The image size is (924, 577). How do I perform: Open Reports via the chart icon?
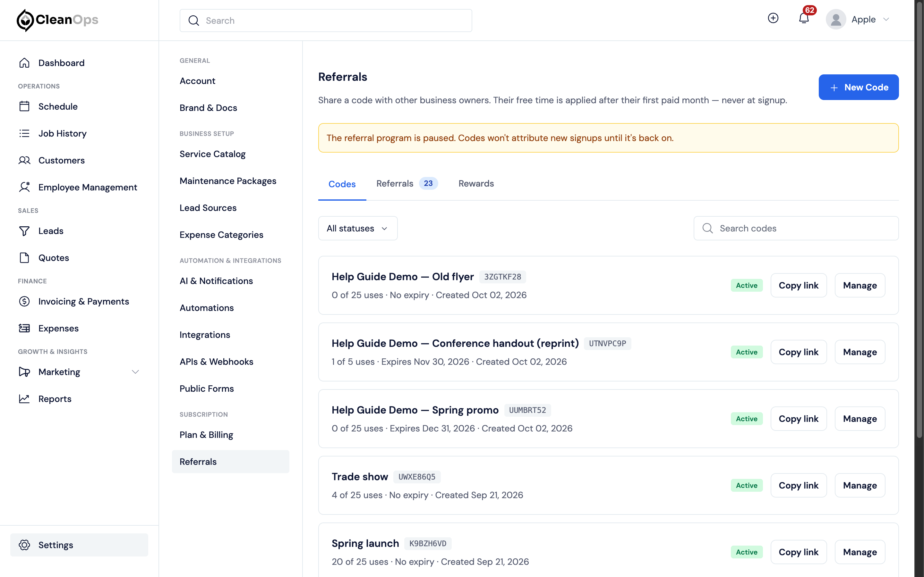pos(24,399)
